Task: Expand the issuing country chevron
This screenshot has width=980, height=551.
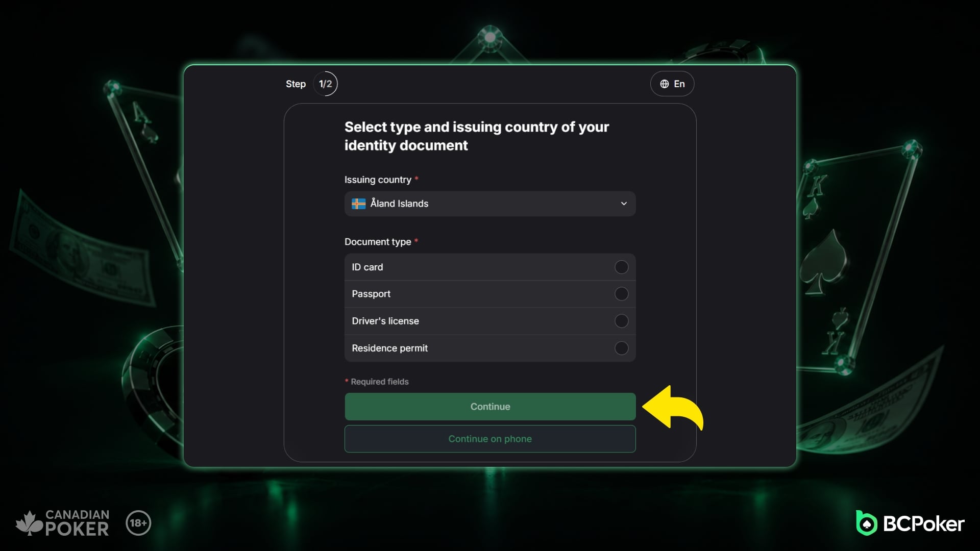Action: 624,204
